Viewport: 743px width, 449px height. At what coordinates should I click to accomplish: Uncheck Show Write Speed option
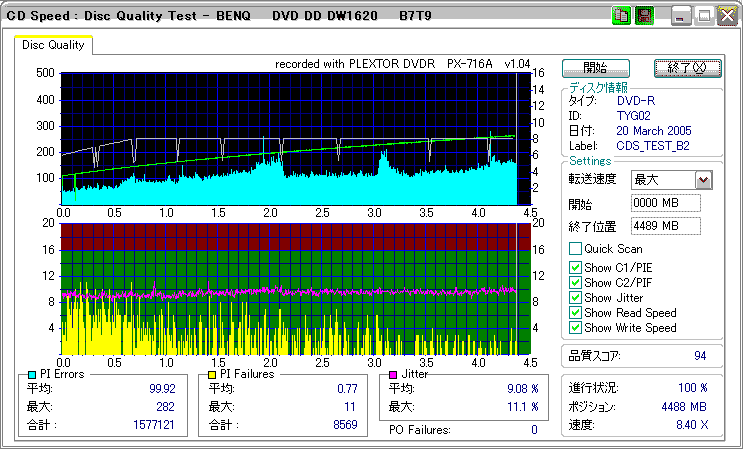[x=575, y=328]
